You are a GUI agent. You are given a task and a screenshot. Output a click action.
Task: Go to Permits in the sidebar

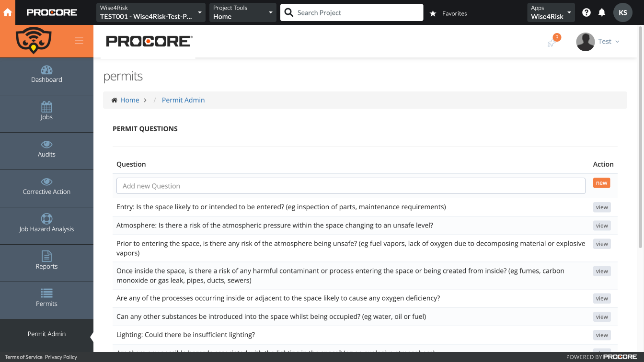46,297
